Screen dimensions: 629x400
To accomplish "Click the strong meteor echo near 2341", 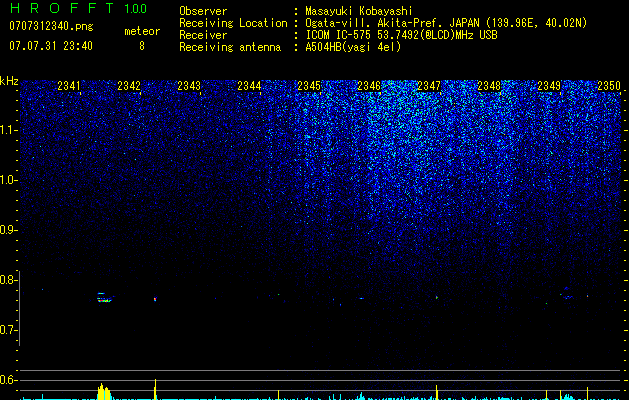I will [105, 297].
